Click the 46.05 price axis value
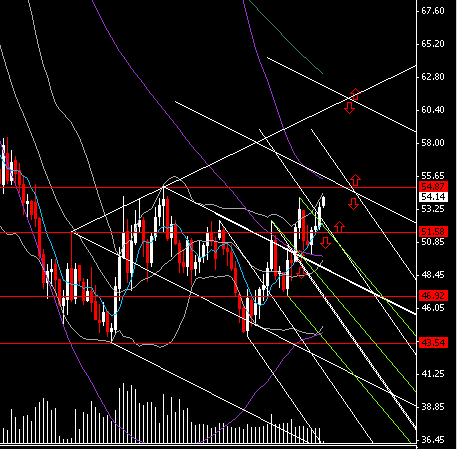 tap(433, 308)
